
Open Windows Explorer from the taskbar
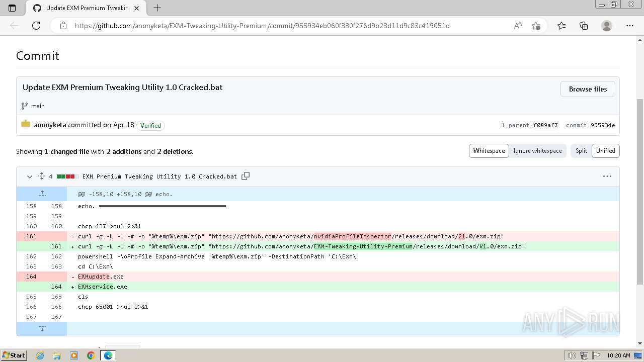point(57,355)
